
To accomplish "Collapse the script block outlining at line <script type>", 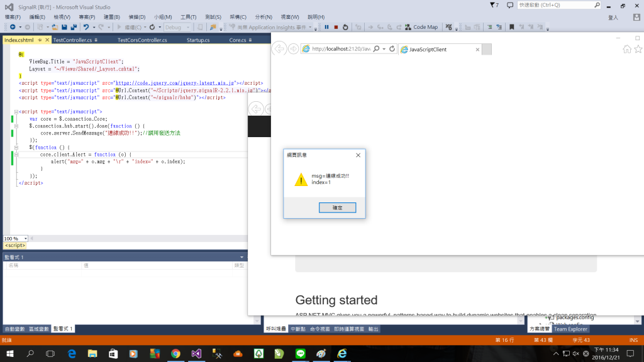I will pos(16,112).
